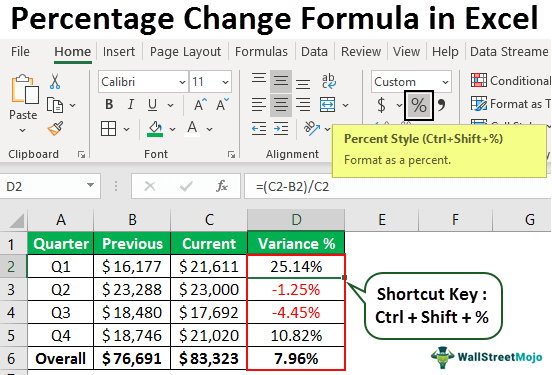
Task: Click the Insert Function fx icon
Action: point(222,186)
